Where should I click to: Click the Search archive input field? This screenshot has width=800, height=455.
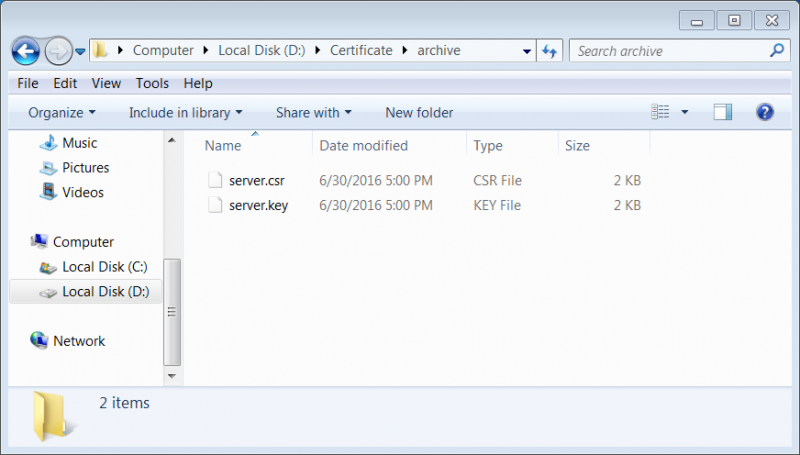click(671, 51)
